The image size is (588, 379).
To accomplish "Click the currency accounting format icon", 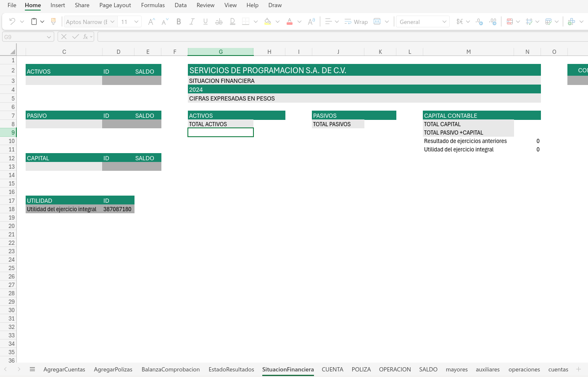I will [460, 21].
